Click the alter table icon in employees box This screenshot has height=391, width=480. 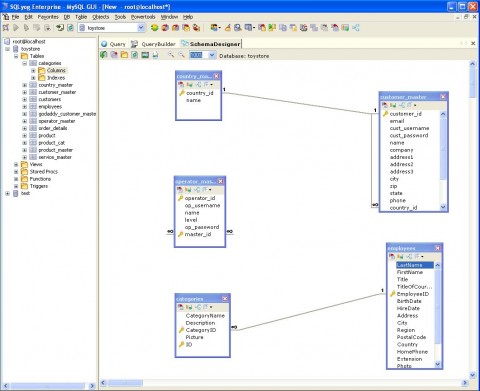[x=392, y=256]
